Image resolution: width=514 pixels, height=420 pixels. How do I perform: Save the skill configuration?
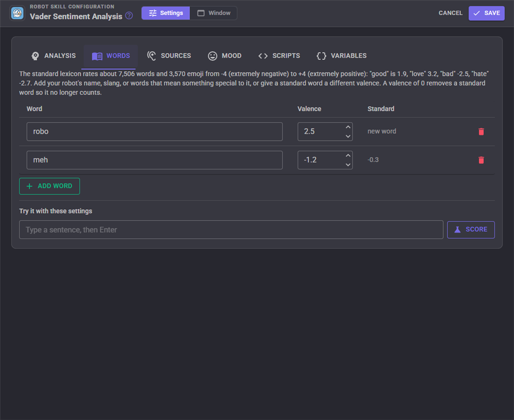point(486,13)
